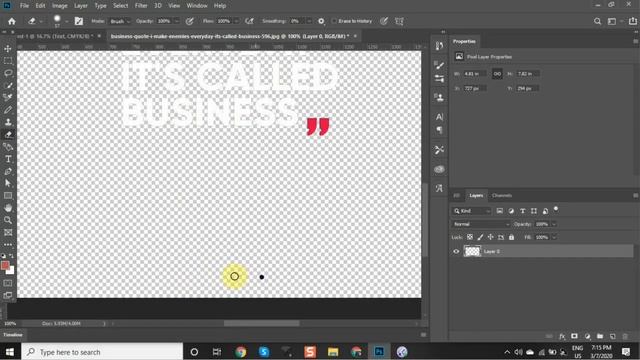The image size is (640, 360).
Task: Add a layer style with fx button
Action: coord(562,336)
